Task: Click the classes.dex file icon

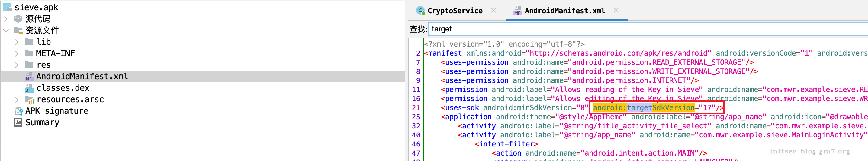Action: pos(29,88)
